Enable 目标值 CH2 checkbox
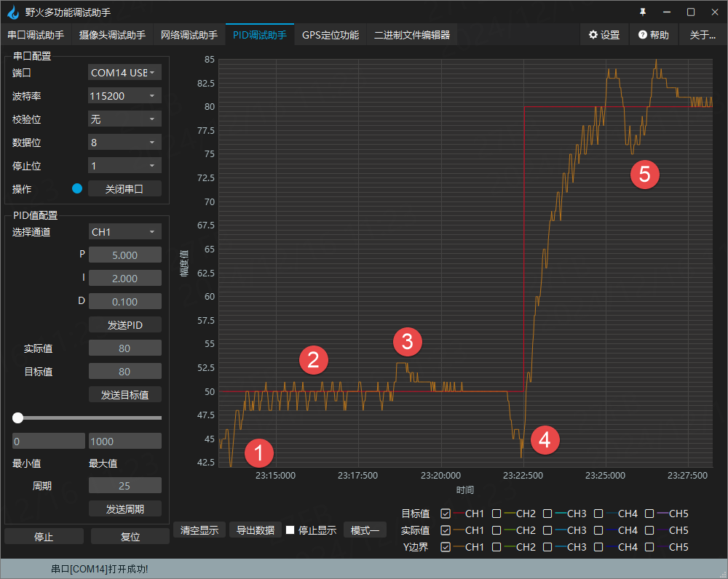This screenshot has width=728, height=579. pos(496,514)
